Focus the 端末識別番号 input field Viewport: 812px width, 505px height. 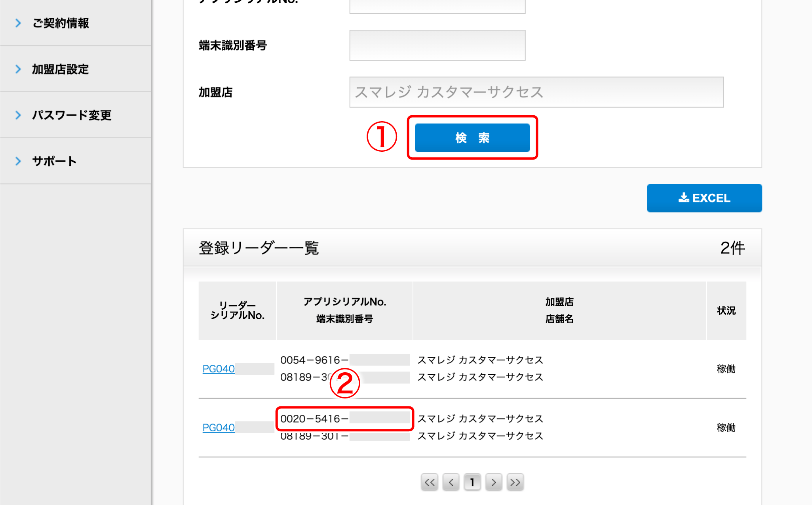[x=437, y=45]
